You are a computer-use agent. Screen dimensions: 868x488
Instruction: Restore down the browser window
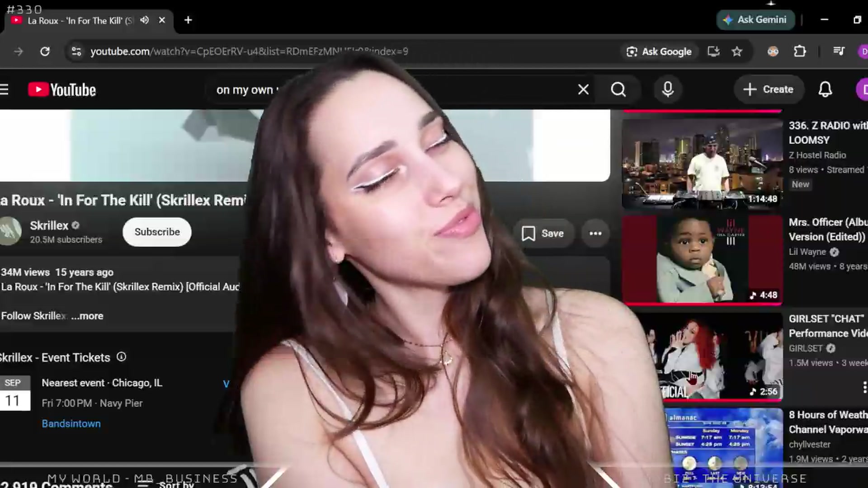pos(857,20)
